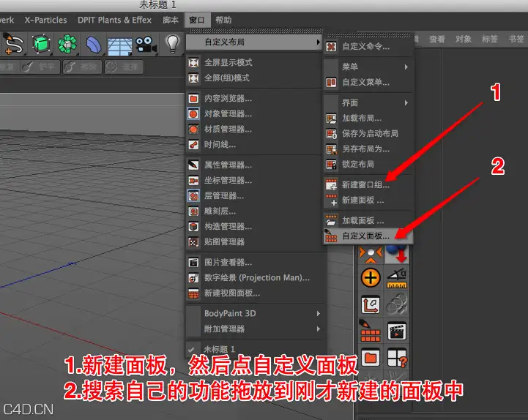Click the orange folder palette icon
This screenshot has width=528, height=420.
(371, 357)
